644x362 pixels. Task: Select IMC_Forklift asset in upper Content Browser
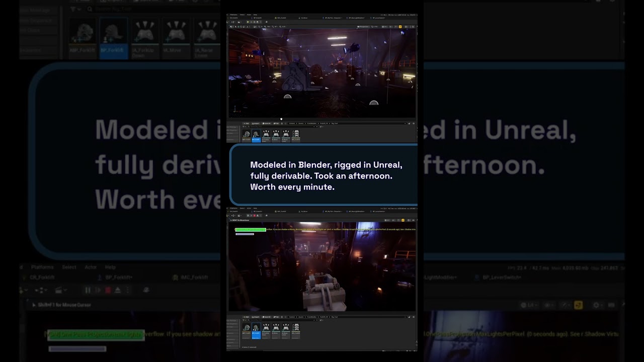click(x=296, y=136)
